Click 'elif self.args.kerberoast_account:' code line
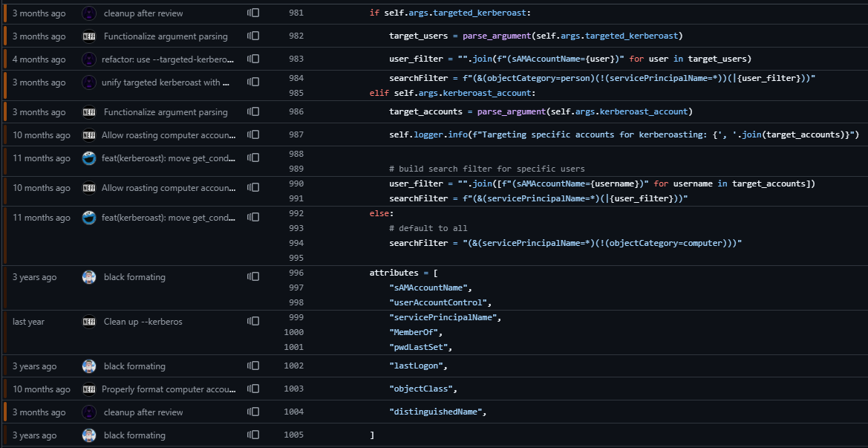The width and height of the screenshot is (868, 448). [453, 93]
